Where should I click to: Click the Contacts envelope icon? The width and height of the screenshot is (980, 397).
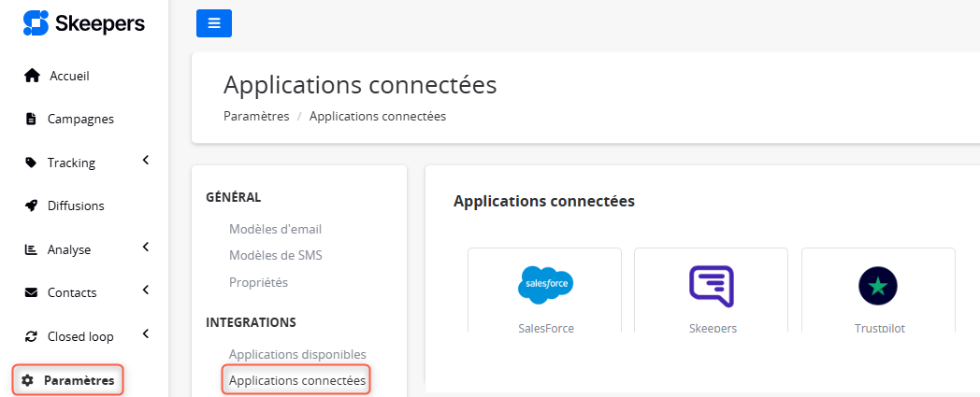(x=31, y=292)
